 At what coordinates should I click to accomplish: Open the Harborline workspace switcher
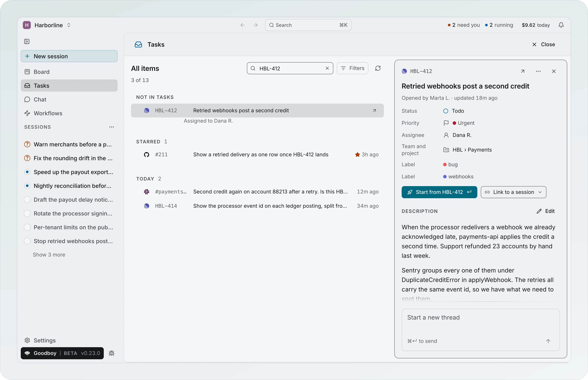47,25
